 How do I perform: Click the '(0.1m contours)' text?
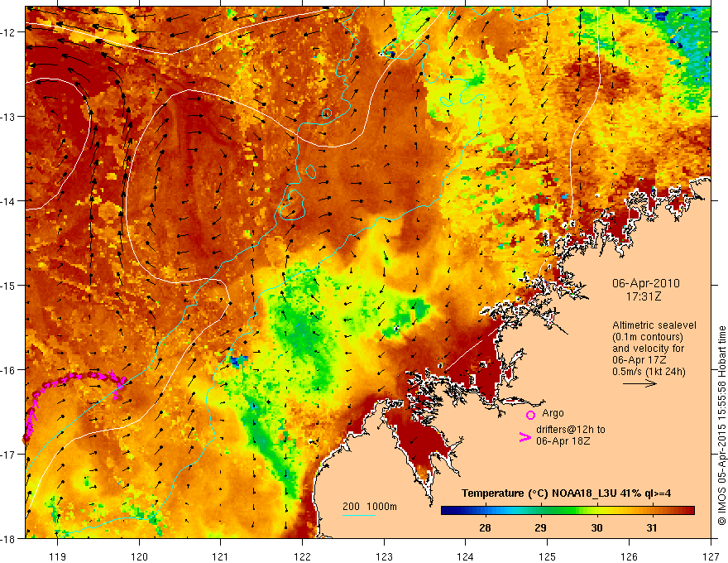[x=648, y=337]
